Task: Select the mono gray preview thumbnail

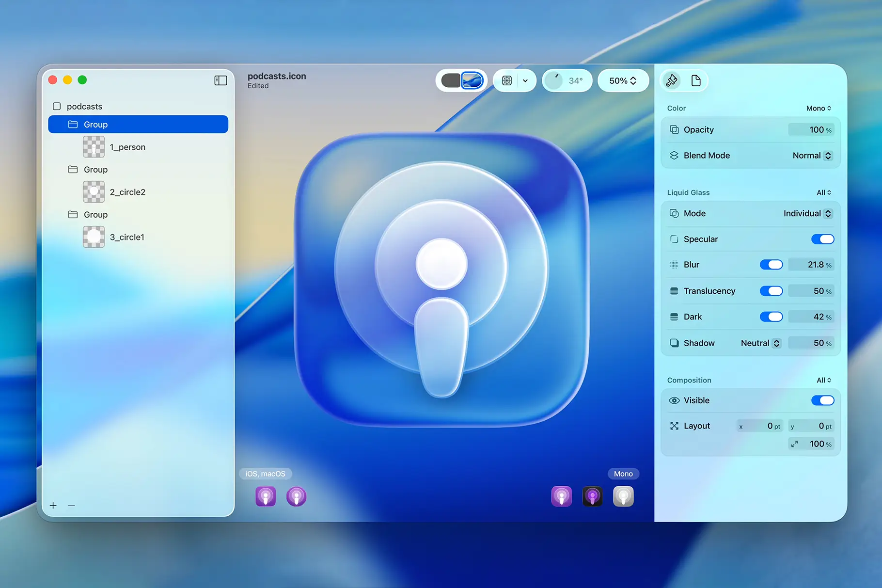Action: point(623,496)
